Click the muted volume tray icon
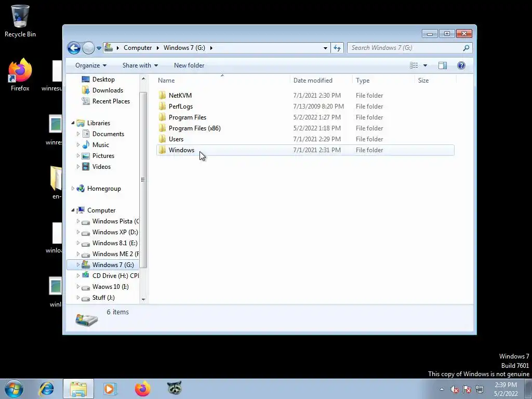This screenshot has height=399, width=532. (x=455, y=389)
